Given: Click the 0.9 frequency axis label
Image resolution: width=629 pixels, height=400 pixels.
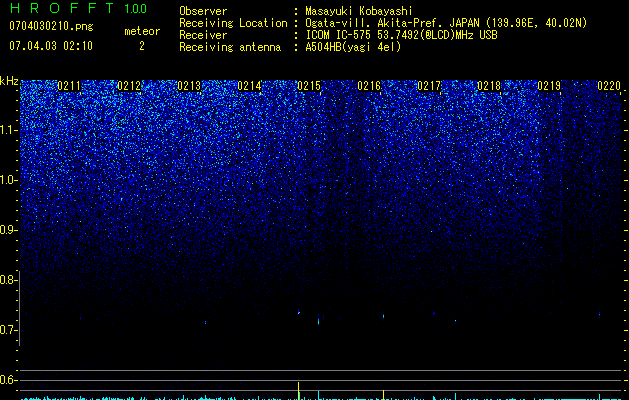Looking at the screenshot, I should (8, 230).
